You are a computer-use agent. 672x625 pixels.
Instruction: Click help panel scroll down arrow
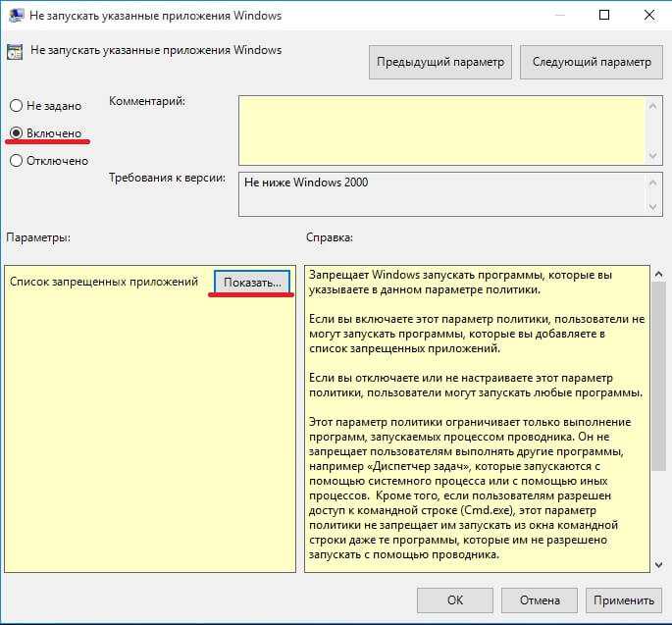pos(659,565)
